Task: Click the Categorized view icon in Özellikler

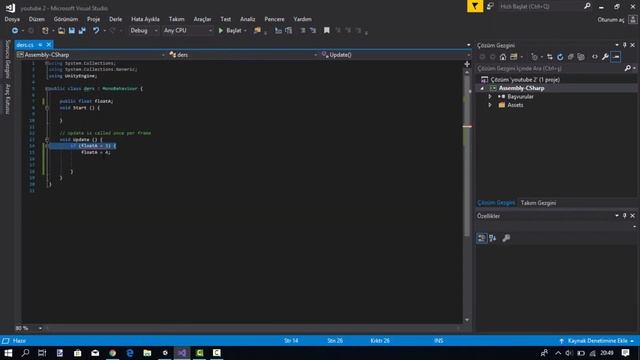Action: point(482,238)
